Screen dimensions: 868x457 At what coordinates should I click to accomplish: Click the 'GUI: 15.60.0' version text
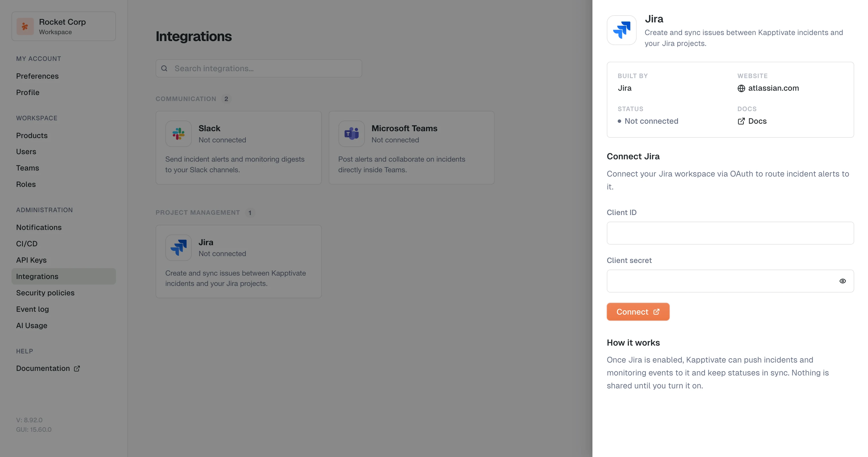tap(34, 430)
